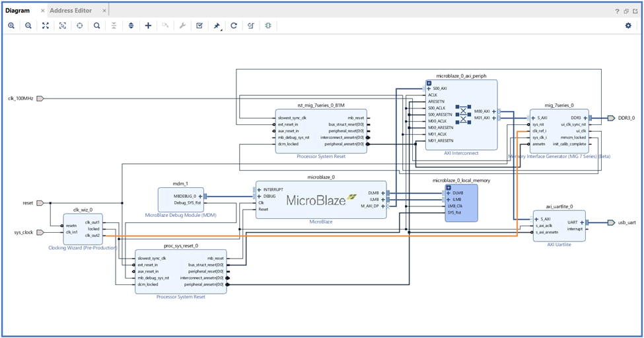The image size is (644, 338).
Task: Select the mdm_1 block title
Action: coord(180,184)
